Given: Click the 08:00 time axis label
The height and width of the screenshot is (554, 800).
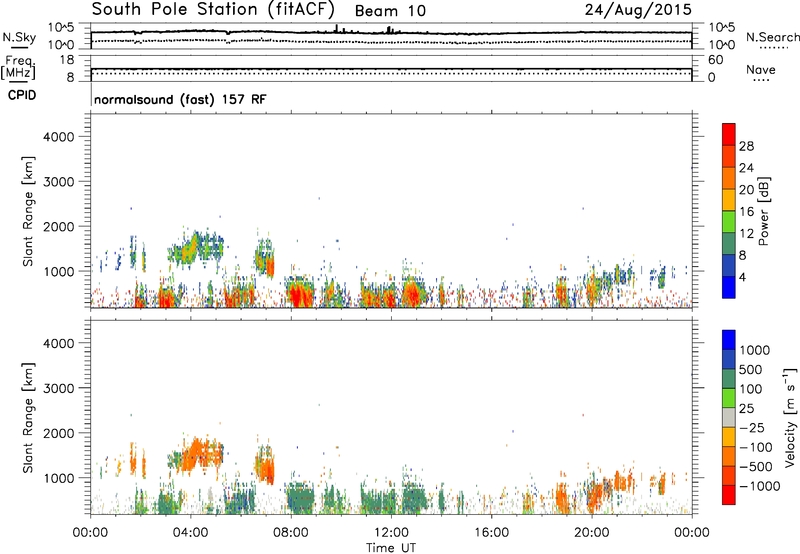Looking at the screenshot, I should click(291, 533).
